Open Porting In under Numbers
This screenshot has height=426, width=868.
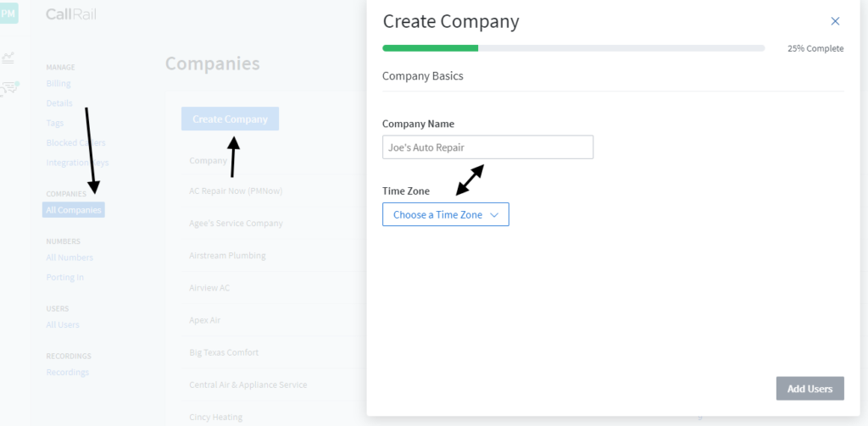pyautogui.click(x=65, y=278)
